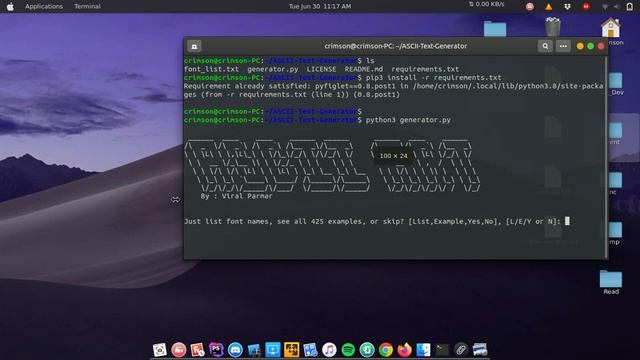This screenshot has height=360, width=640.
Task: Click LICENSE in the ls output
Action: pos(321,69)
